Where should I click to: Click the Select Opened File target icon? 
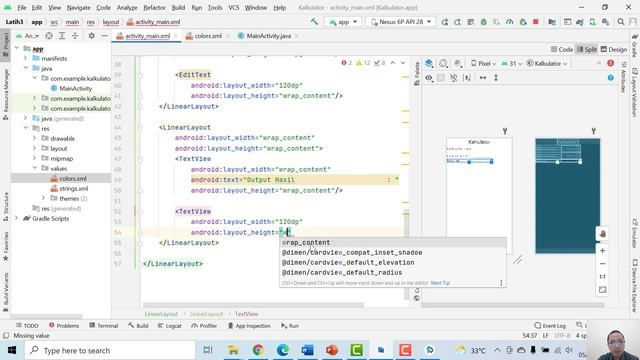tap(49, 36)
